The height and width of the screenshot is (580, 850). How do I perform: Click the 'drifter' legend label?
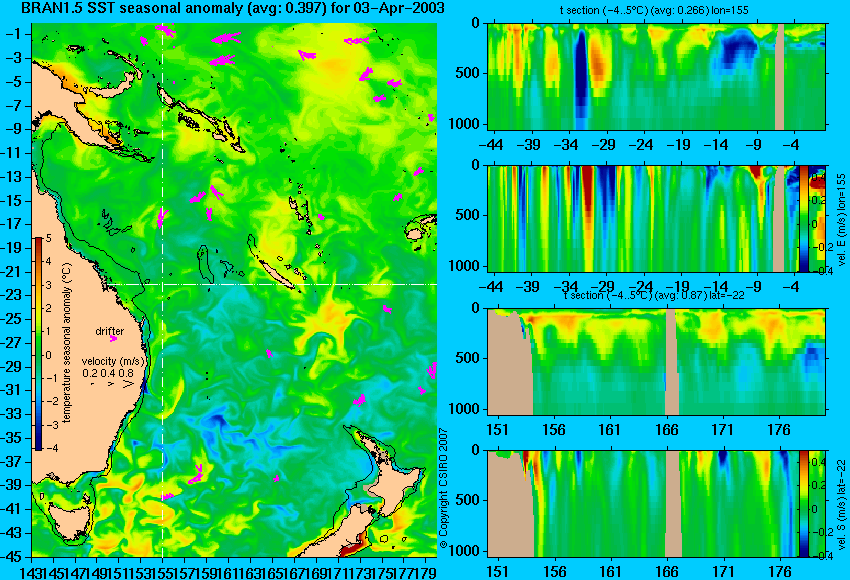[x=110, y=331]
